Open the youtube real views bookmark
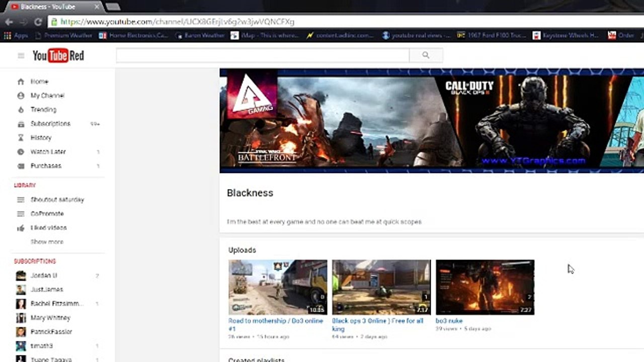 [x=416, y=35]
